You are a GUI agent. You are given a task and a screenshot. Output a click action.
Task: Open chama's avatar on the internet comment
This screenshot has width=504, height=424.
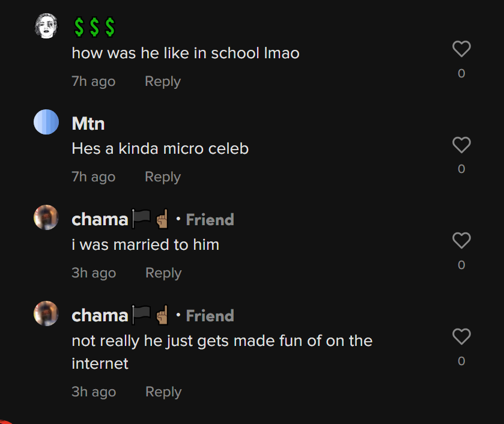point(46,313)
